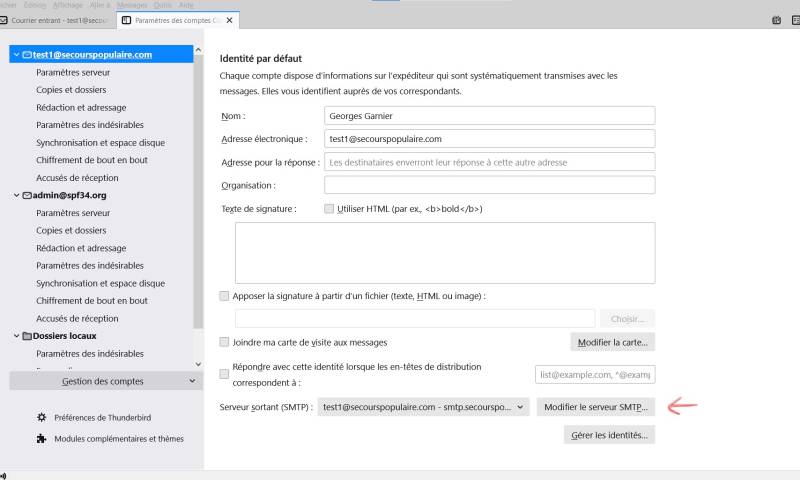Screen dimensions: 800x480
Task: Click the account tree scroll-down arrow
Action: (198, 364)
